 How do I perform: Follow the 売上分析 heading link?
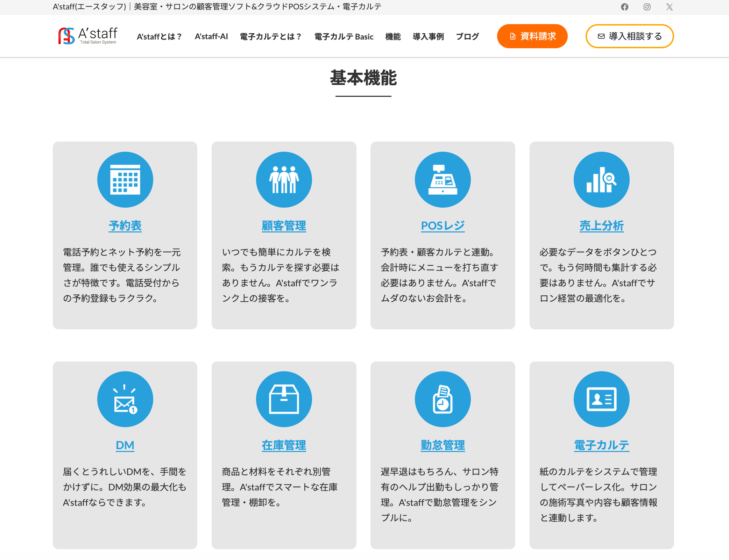[602, 226]
